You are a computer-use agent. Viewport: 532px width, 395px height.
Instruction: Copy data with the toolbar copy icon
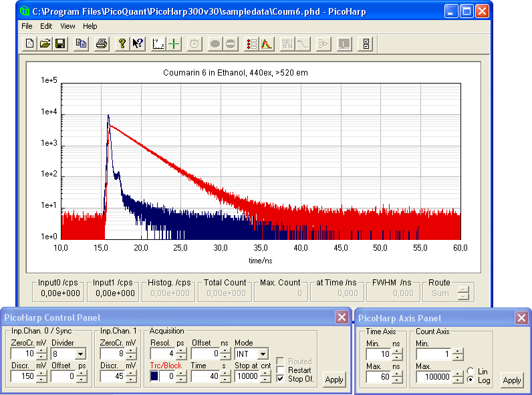[x=81, y=43]
